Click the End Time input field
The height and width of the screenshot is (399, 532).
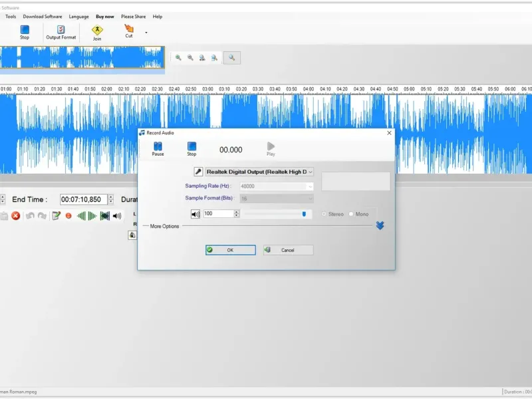click(x=82, y=199)
